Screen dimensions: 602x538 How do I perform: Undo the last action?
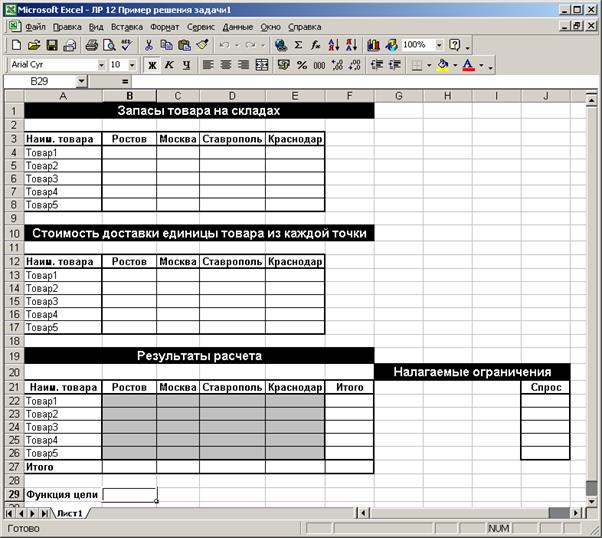[x=224, y=45]
